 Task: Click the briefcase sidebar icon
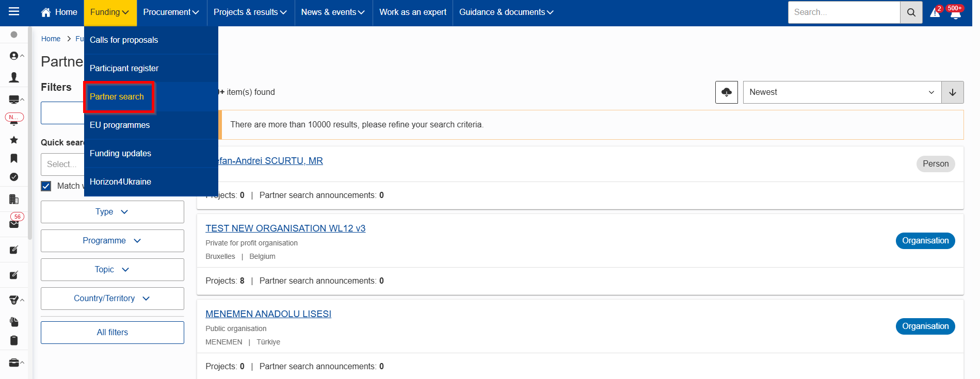[x=14, y=363]
